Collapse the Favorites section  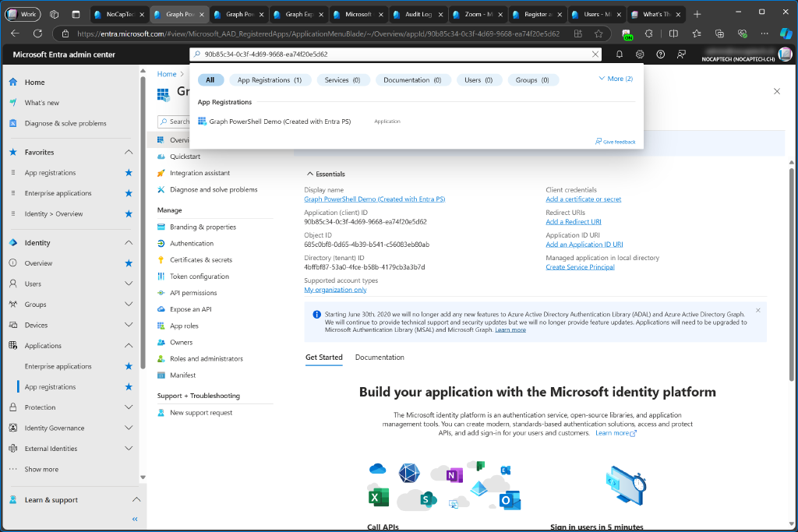[x=129, y=152]
